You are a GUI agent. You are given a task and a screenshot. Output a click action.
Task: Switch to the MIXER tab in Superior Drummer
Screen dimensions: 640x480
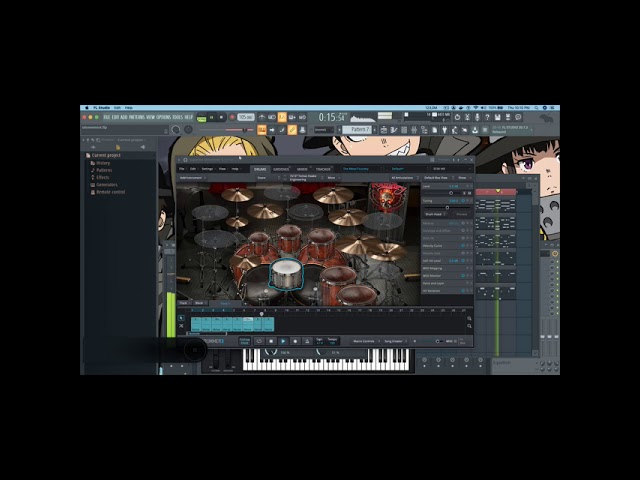point(302,169)
